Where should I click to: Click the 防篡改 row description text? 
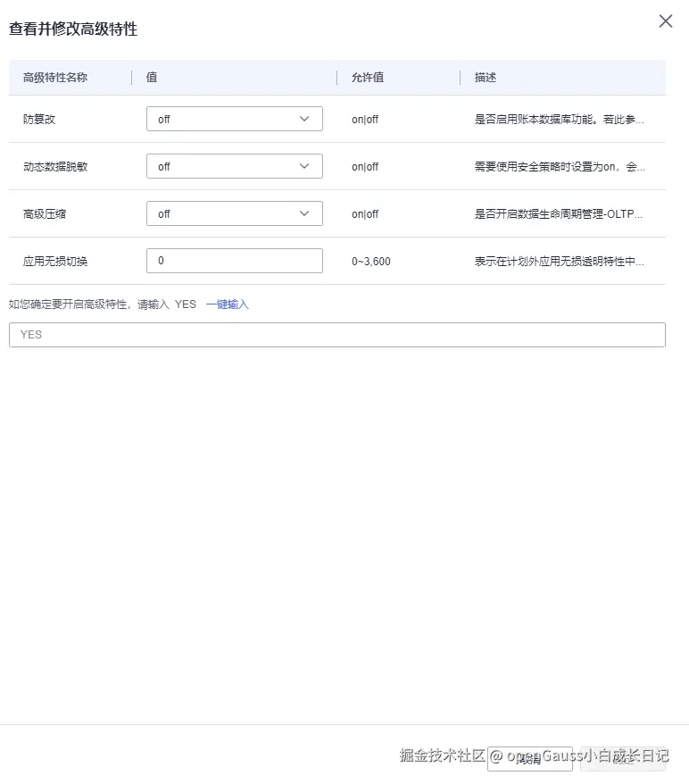pos(559,120)
